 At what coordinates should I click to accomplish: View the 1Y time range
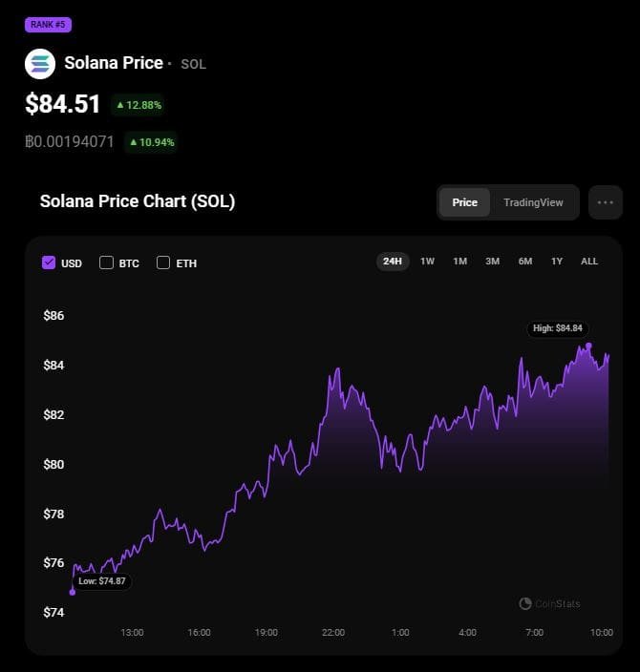tap(557, 261)
